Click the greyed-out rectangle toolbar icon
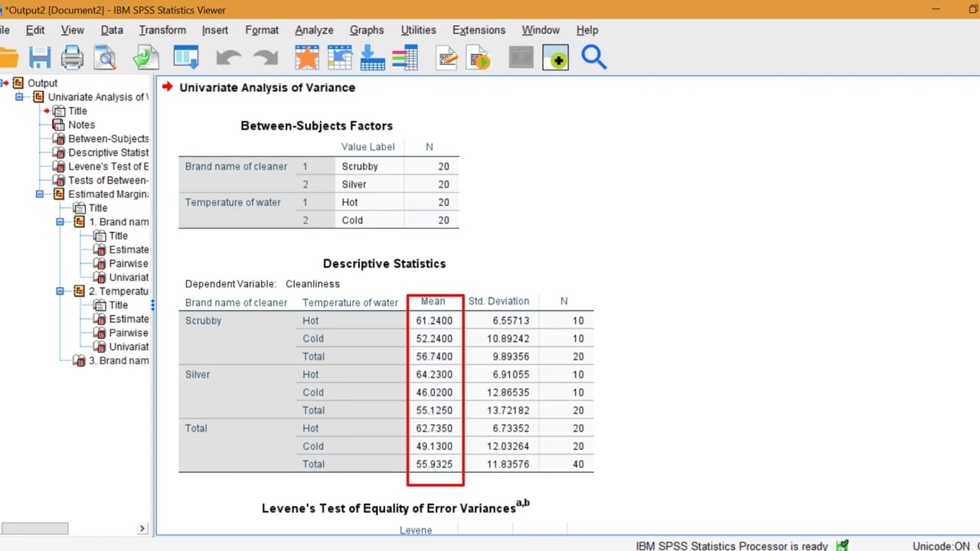 click(x=521, y=58)
